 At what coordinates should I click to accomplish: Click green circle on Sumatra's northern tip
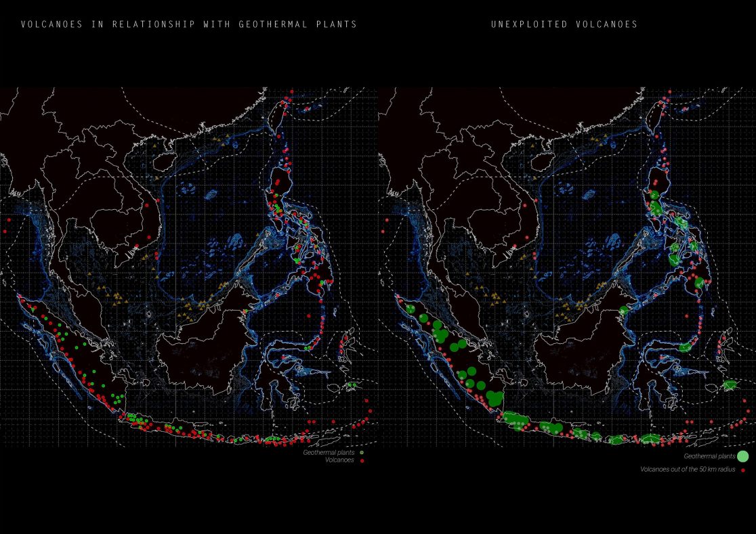[411, 308]
